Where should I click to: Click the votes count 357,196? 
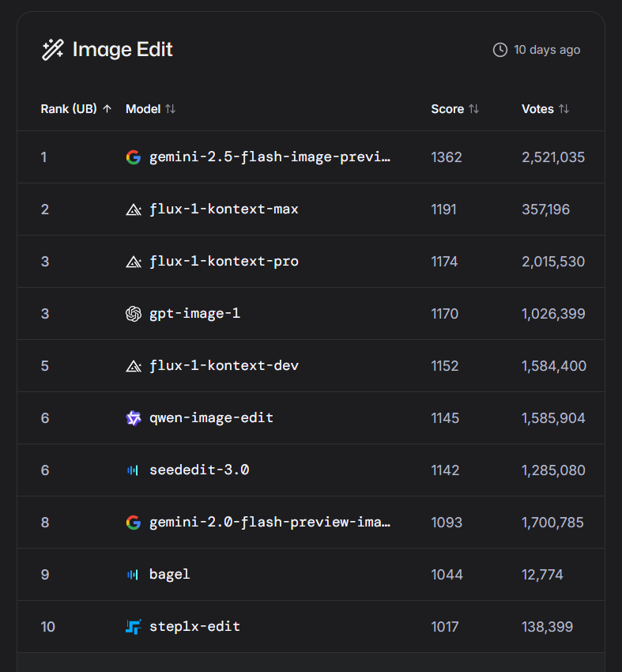(x=546, y=210)
